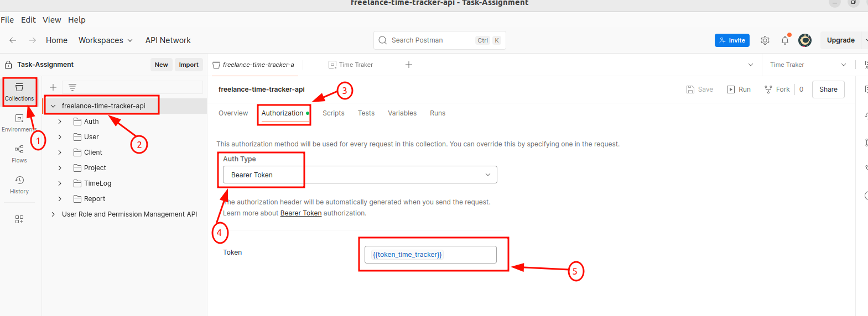Open the Auth Type dropdown
This screenshot has height=316, width=868.
point(360,175)
